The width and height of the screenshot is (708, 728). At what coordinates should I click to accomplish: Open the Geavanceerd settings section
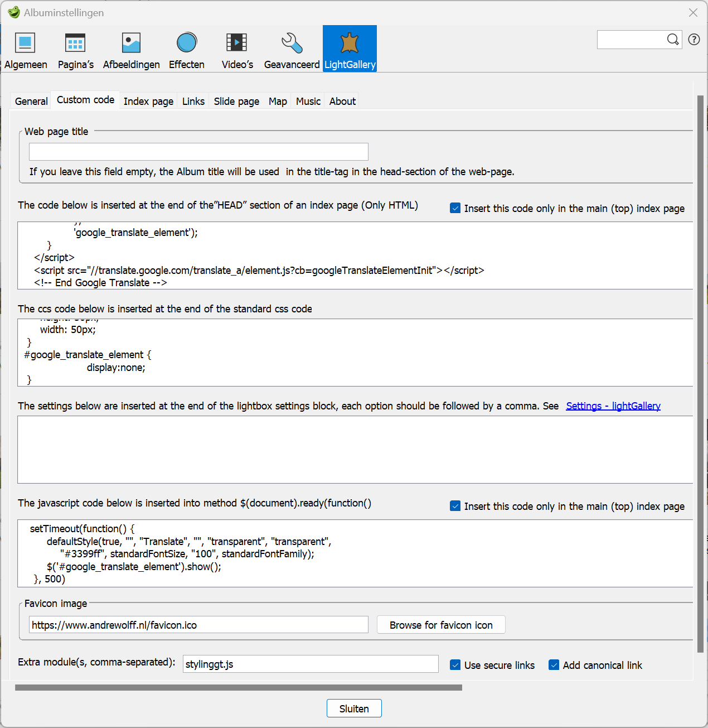[x=292, y=49]
